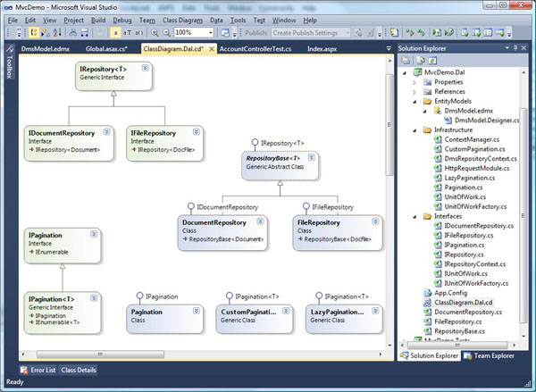Click the Test View window icon
This screenshot has width=536, height=392.
click(465, 32)
